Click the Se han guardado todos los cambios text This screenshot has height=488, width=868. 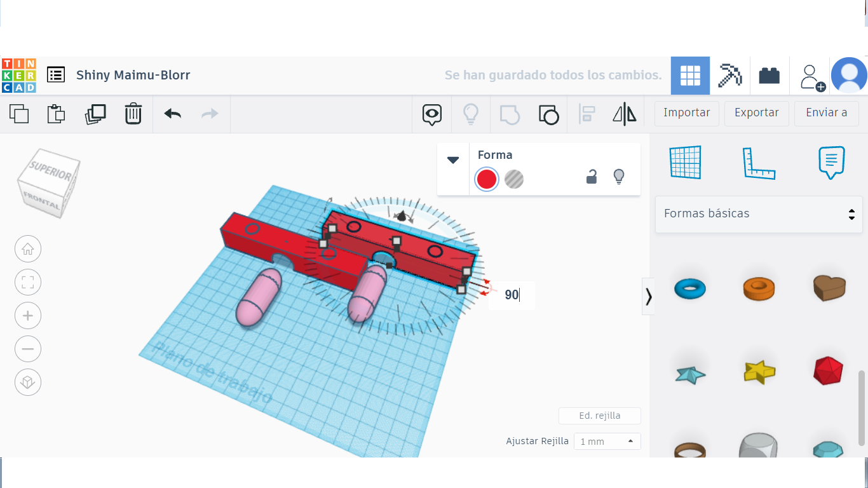click(553, 75)
